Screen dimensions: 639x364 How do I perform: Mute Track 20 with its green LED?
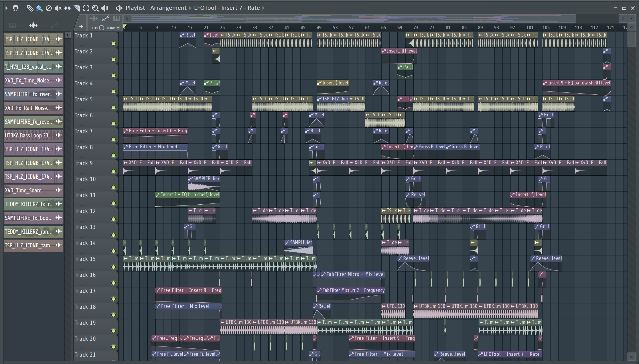pyautogui.click(x=113, y=347)
